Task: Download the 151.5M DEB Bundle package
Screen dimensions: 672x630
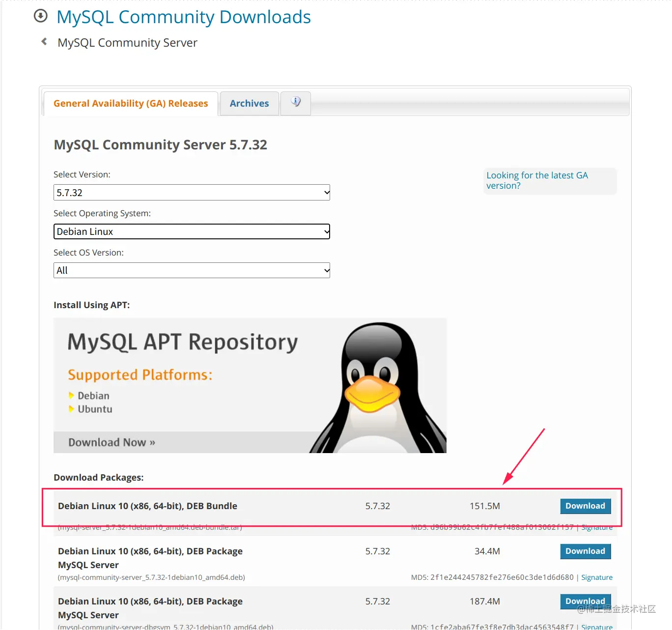Action: tap(586, 506)
